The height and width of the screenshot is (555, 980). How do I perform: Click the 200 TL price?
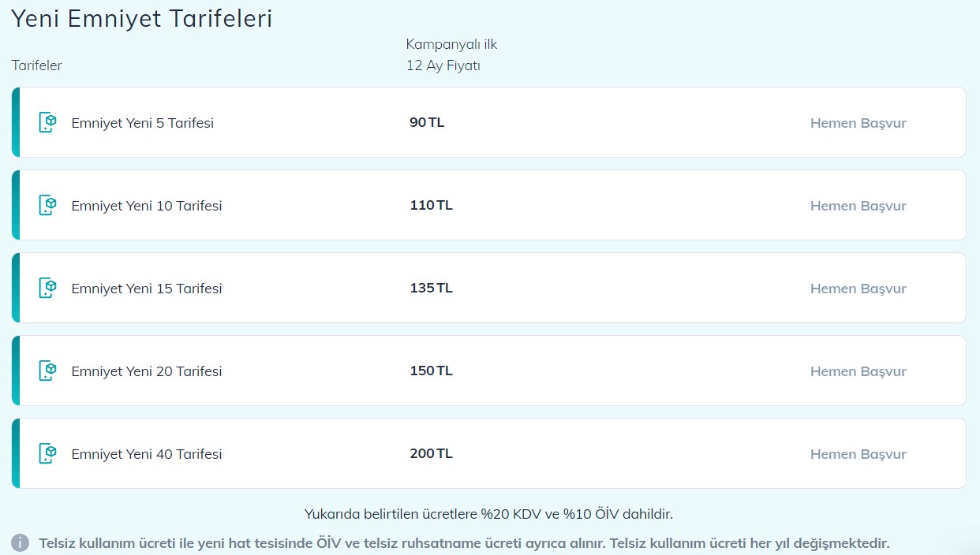tap(432, 453)
